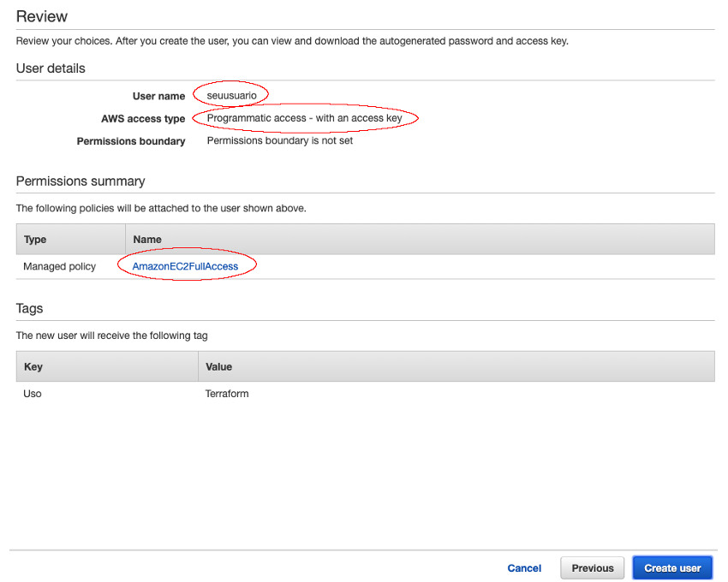Cancel the user creation
This screenshot has height=582, width=728.
[524, 567]
